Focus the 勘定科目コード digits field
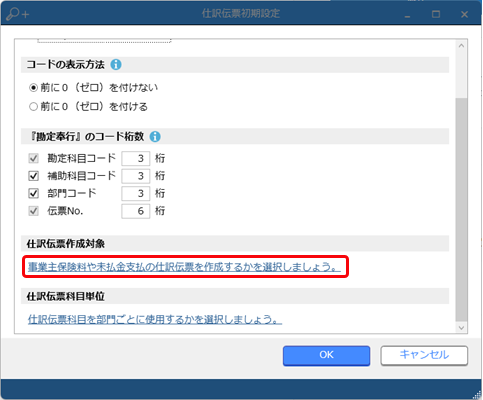The height and width of the screenshot is (400, 483). pos(136,158)
